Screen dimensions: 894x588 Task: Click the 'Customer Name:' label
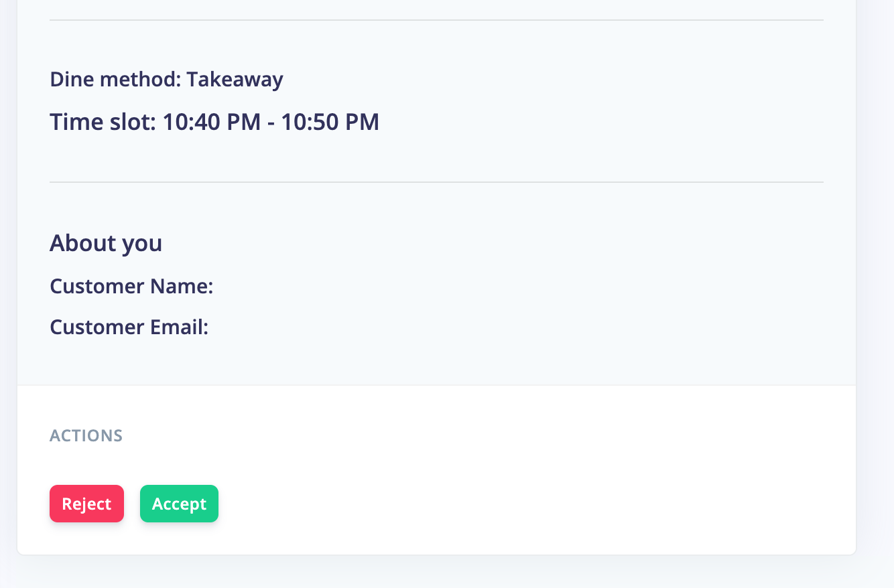(x=131, y=287)
